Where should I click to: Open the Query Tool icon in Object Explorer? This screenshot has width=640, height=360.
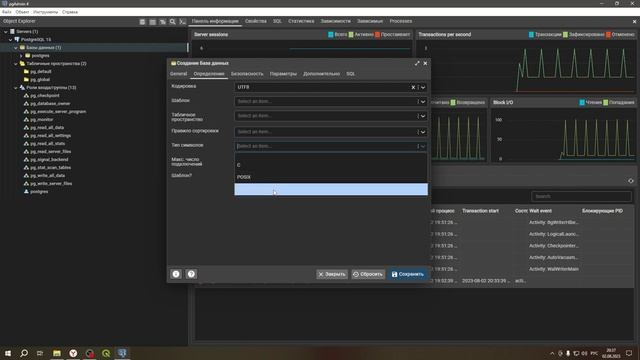142,22
